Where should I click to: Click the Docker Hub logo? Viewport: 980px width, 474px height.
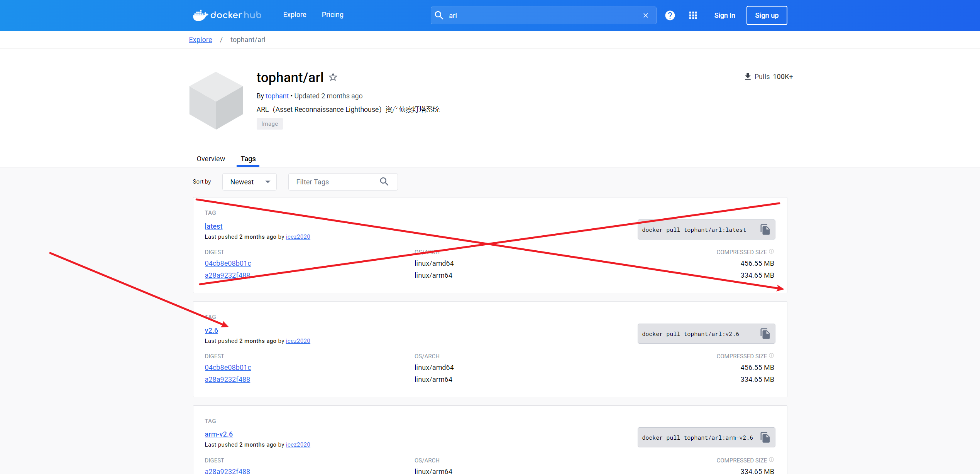[227, 15]
